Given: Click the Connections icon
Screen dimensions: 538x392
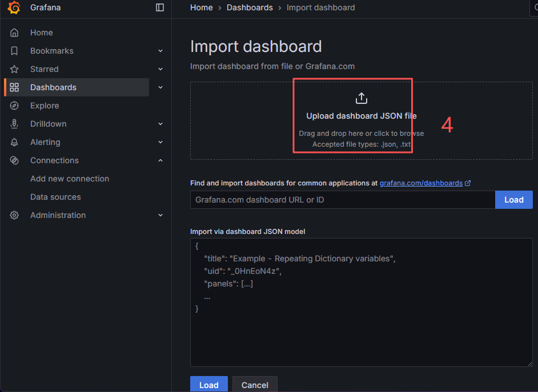Looking at the screenshot, I should click(14, 160).
